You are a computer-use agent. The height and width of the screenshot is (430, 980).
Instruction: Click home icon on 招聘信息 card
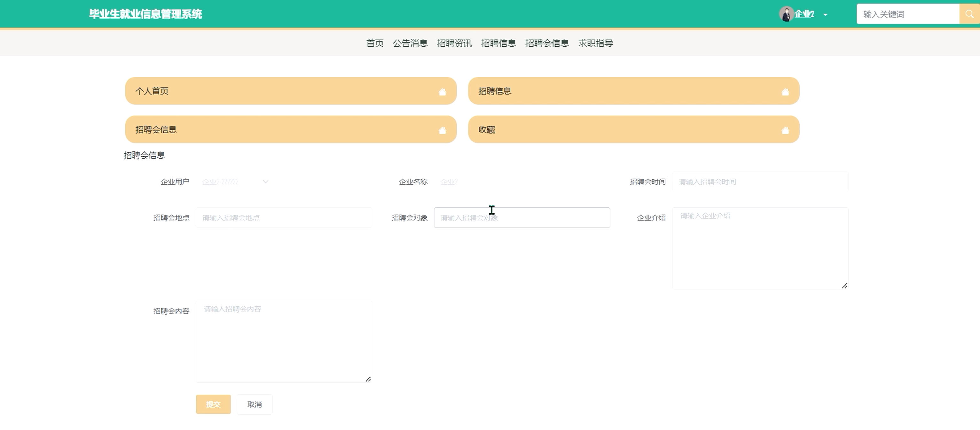(x=785, y=92)
